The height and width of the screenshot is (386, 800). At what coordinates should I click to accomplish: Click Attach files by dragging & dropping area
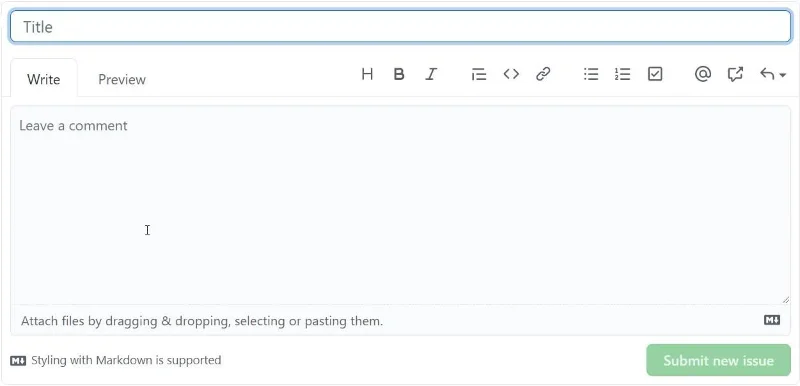[x=401, y=321]
